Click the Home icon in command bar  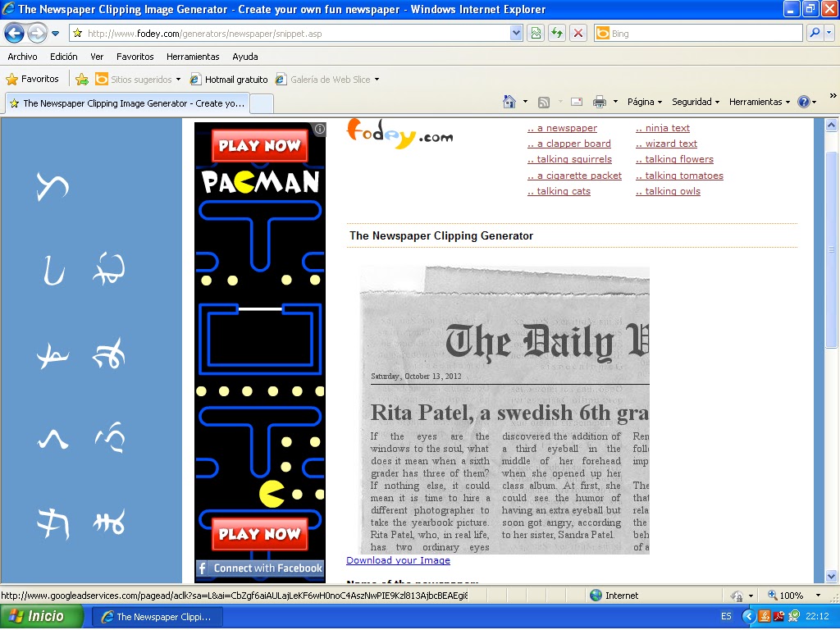[509, 101]
